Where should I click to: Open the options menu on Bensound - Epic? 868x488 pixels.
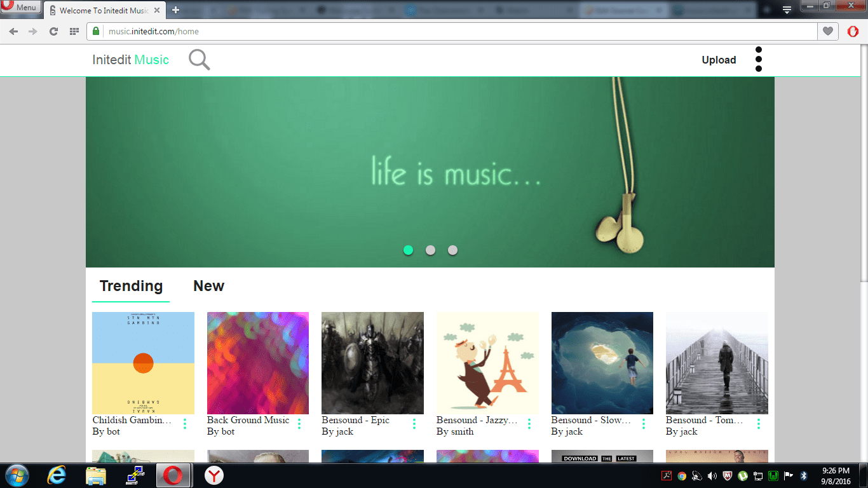tap(414, 424)
